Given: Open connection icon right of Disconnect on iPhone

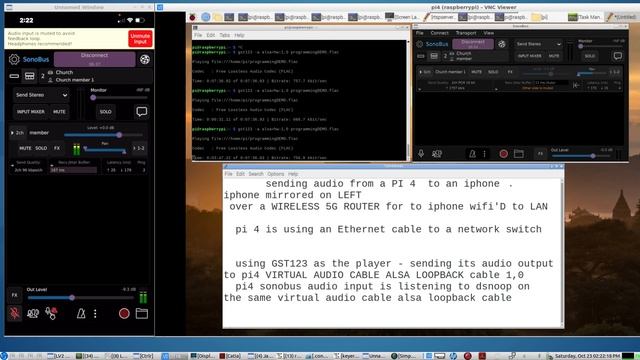Looking at the screenshot, I should click(x=144, y=60).
